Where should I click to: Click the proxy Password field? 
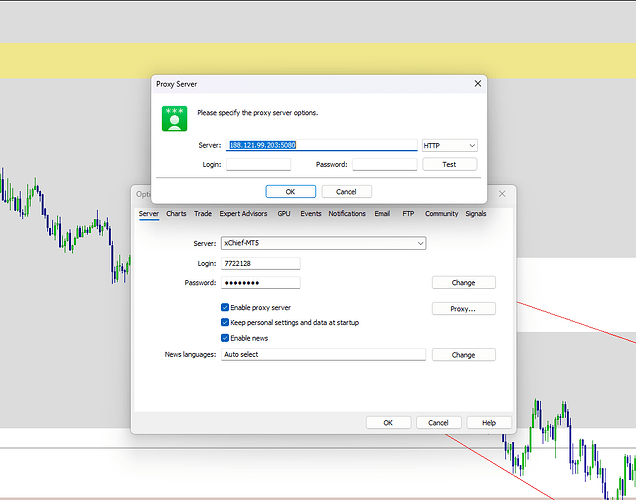click(385, 164)
